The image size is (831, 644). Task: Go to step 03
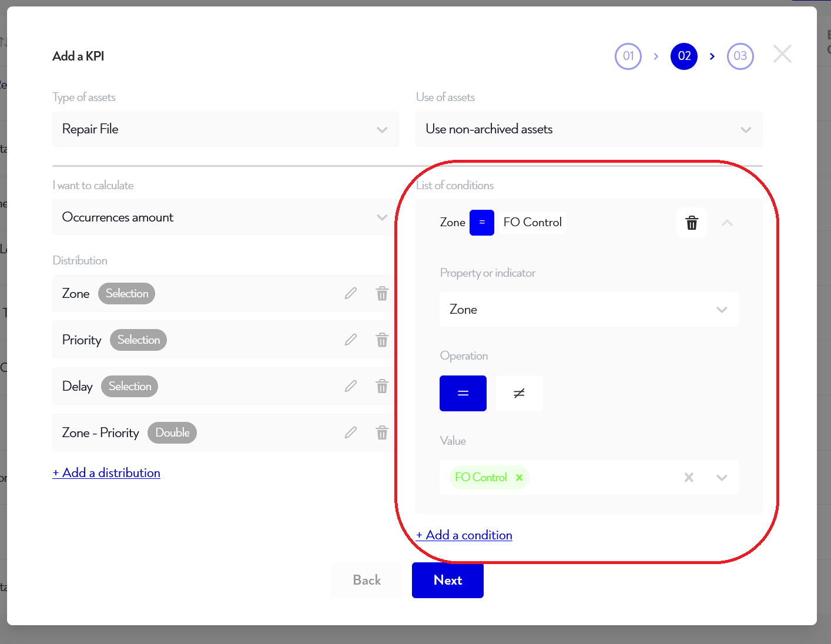(740, 56)
